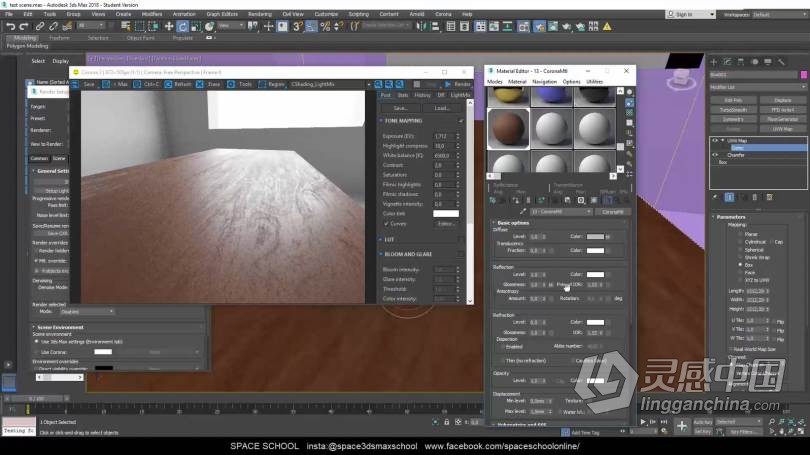
Task: Click the Configure Modifier Sets icon
Action: coord(769,197)
